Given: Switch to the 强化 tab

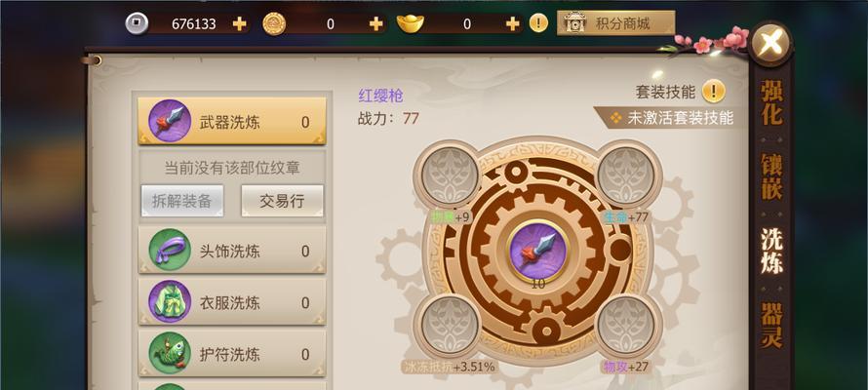Looking at the screenshot, I should 771,102.
